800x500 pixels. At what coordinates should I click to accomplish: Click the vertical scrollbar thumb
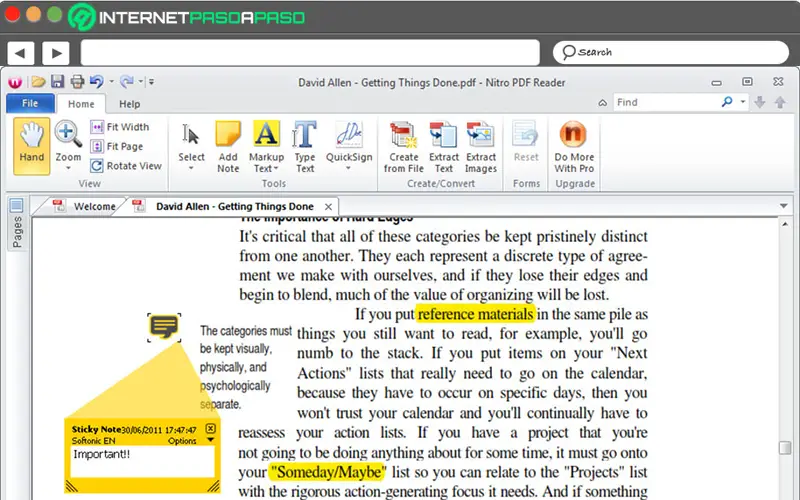(785, 448)
